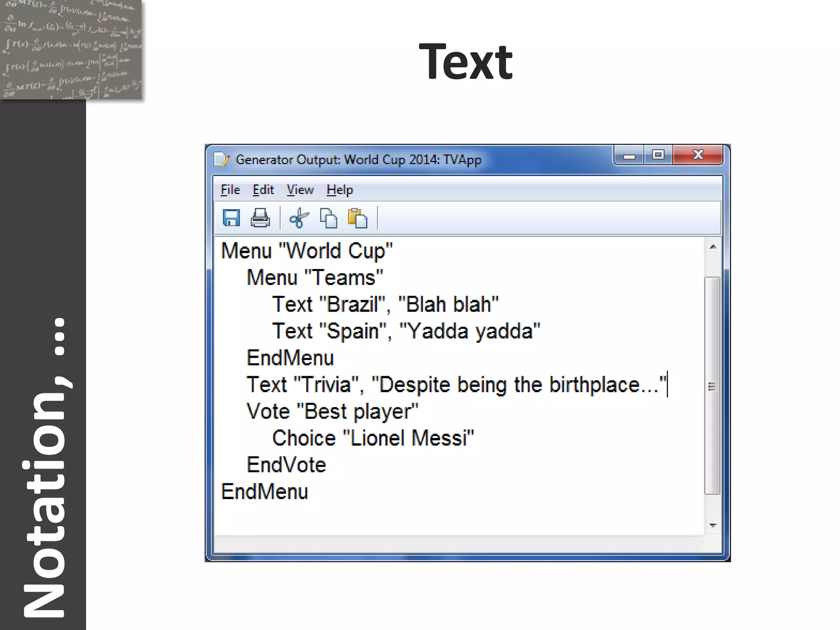Click the Paste clipboard icon
The height and width of the screenshot is (630, 840).
point(358,218)
